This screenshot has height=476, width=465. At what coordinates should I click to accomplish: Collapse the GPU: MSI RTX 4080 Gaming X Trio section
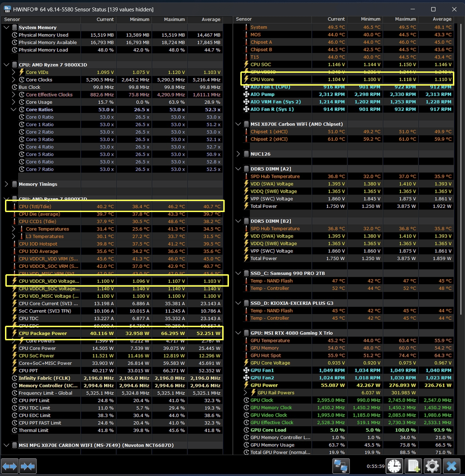tap(238, 333)
